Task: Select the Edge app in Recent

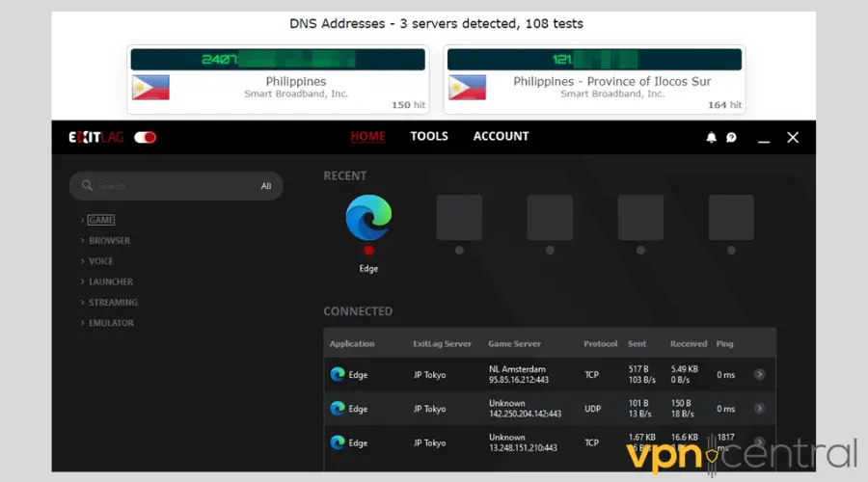Action: coord(368,218)
